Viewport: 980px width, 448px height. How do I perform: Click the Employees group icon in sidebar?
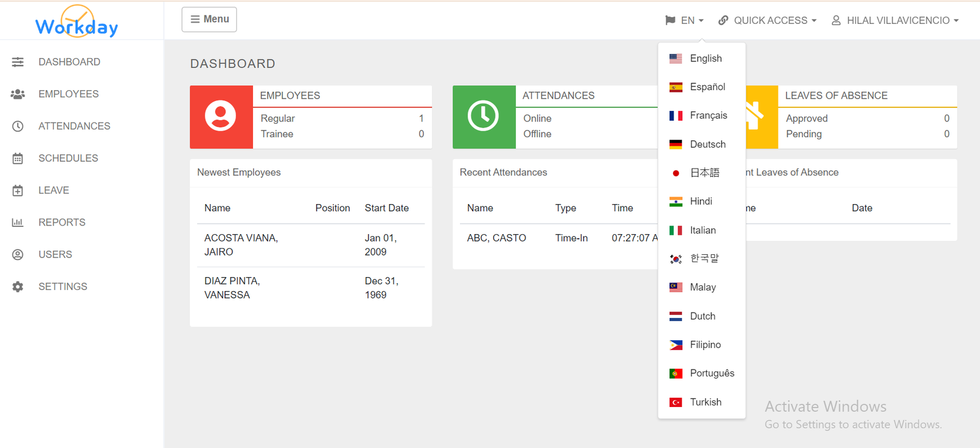(x=18, y=94)
